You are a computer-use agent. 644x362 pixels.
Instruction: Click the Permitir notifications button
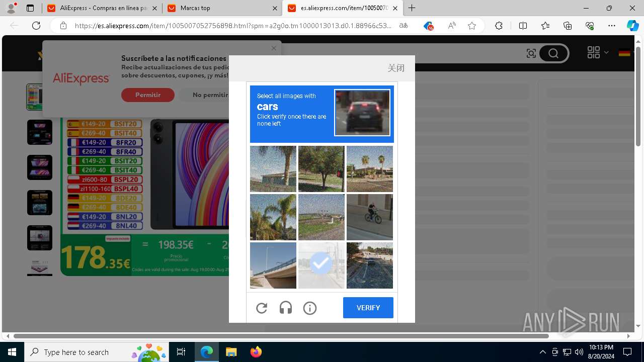(x=148, y=95)
